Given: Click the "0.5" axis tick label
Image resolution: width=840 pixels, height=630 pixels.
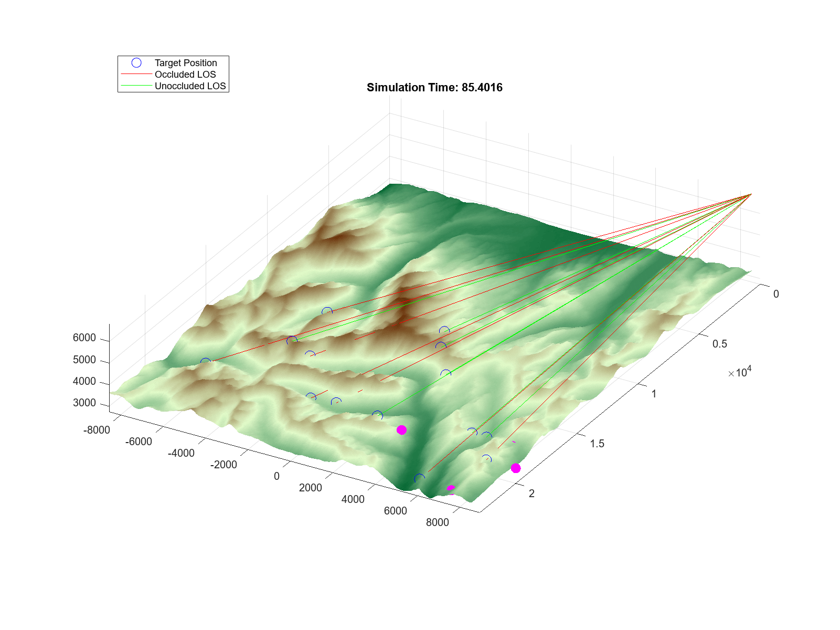Looking at the screenshot, I should 720,344.
